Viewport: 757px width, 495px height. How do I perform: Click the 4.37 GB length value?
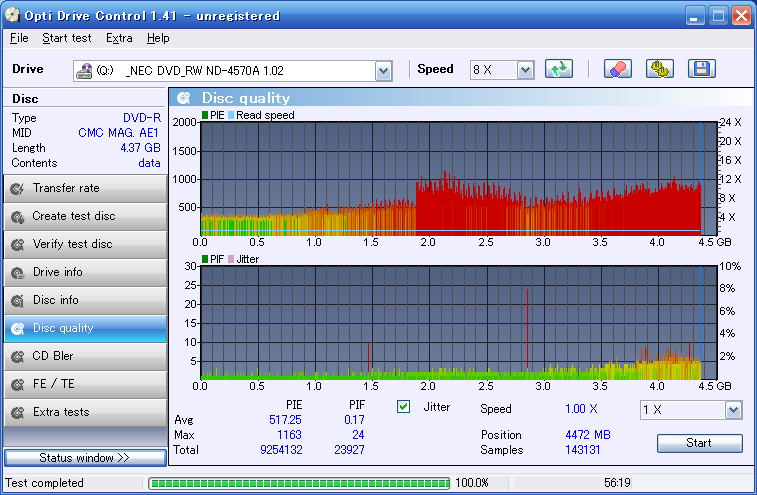(x=140, y=148)
